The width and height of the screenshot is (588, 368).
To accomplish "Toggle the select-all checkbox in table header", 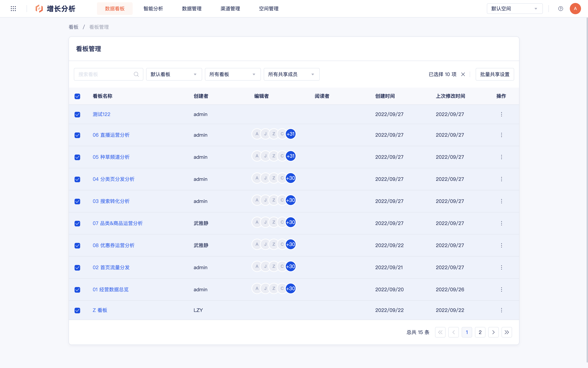I will (77, 96).
